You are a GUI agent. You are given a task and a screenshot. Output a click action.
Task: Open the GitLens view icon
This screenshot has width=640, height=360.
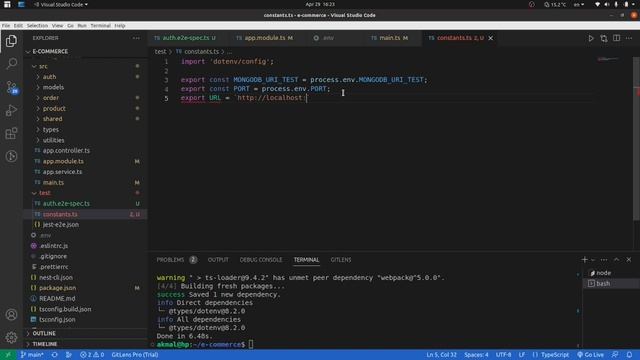coord(11,156)
